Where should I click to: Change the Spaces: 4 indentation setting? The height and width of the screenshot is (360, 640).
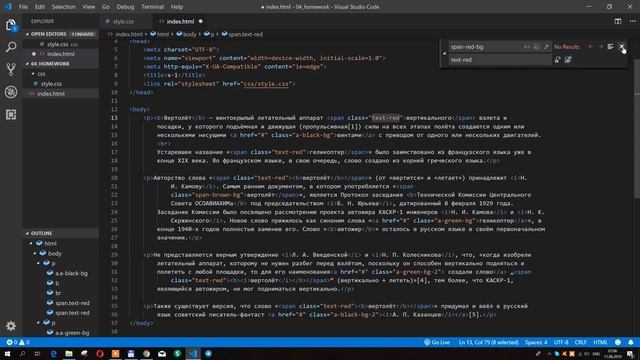(536, 342)
